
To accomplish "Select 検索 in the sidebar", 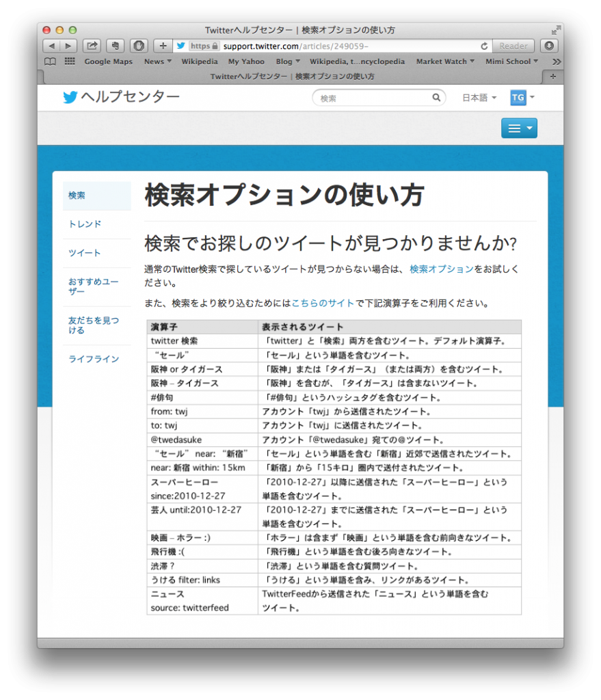I will tap(97, 196).
